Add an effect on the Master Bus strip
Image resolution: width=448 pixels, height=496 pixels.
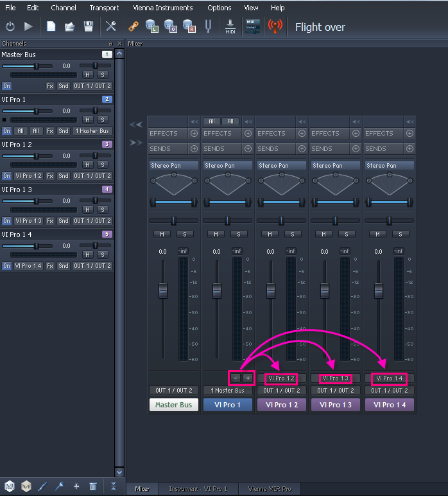194,134
